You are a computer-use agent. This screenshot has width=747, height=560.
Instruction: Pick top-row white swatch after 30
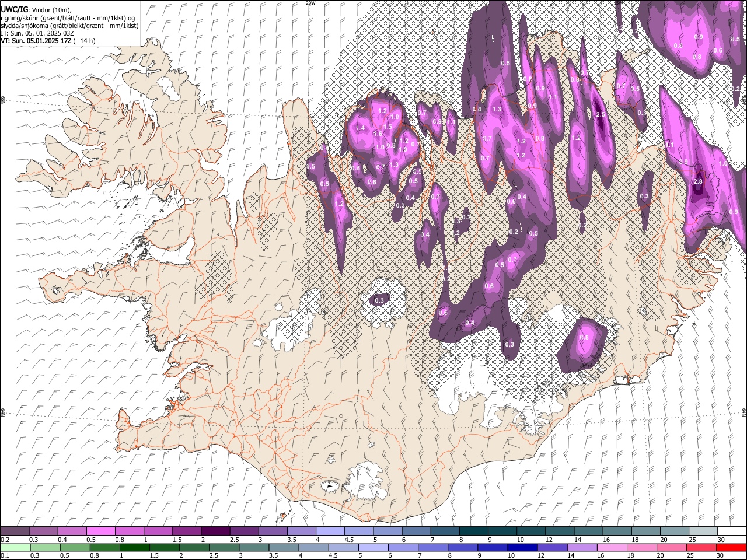coord(732,531)
